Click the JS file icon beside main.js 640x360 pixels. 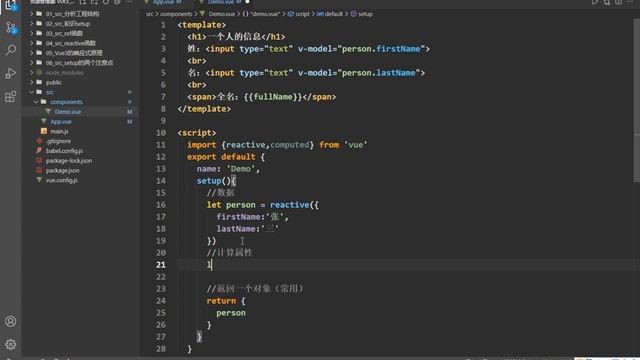pyautogui.click(x=44, y=131)
